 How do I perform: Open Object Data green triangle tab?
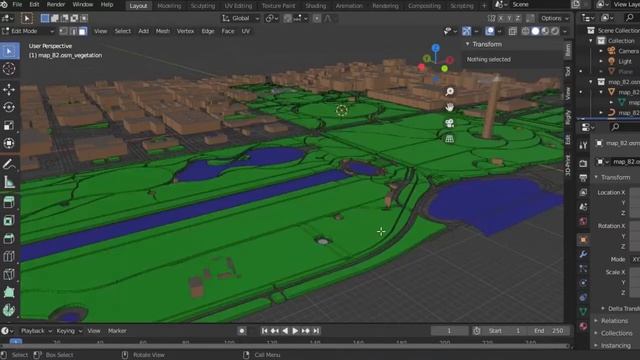click(x=583, y=311)
